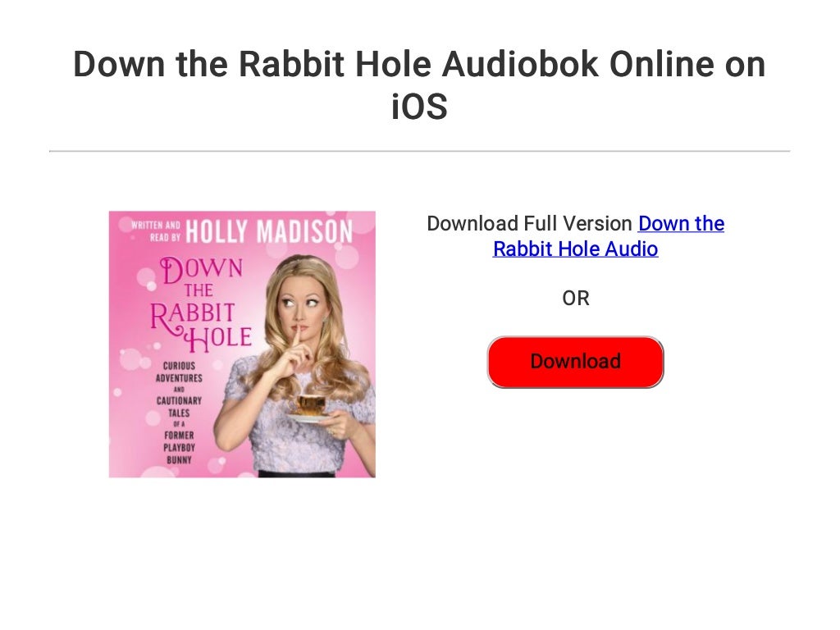The image size is (840, 630).
Task: Click the book cover thumbnail image
Action: point(242,344)
